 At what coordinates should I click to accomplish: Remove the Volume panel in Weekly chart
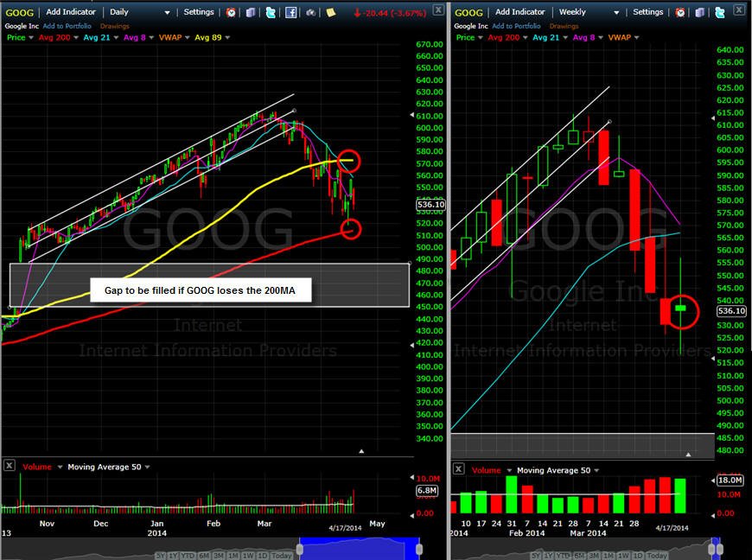tap(458, 469)
